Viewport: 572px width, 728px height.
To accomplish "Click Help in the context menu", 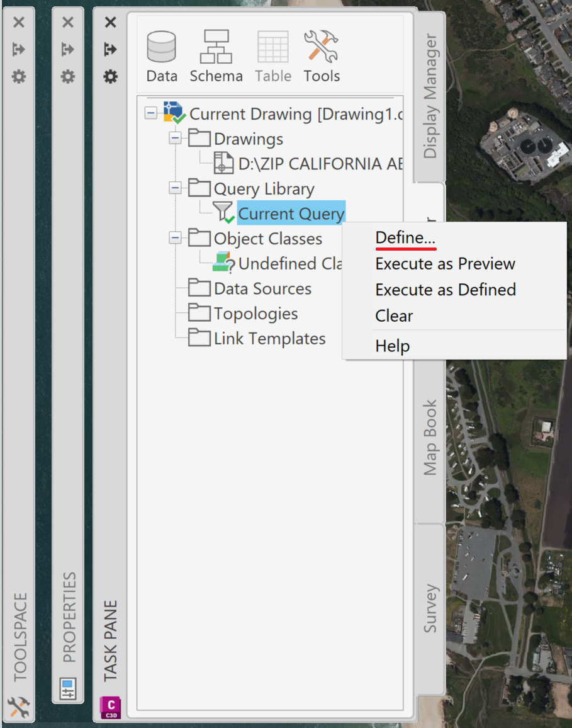I will coord(391,345).
